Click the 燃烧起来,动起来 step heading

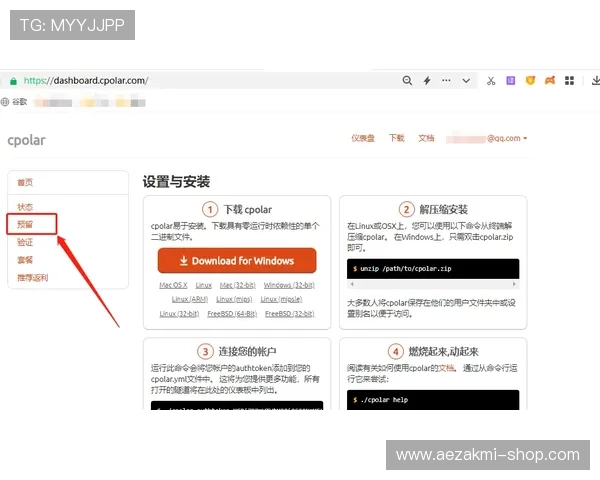[443, 351]
